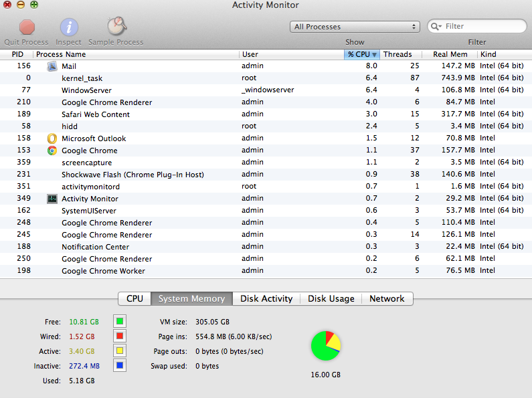Click the Quit Process stop-sign icon
This screenshot has width=532, height=398.
coord(27,27)
